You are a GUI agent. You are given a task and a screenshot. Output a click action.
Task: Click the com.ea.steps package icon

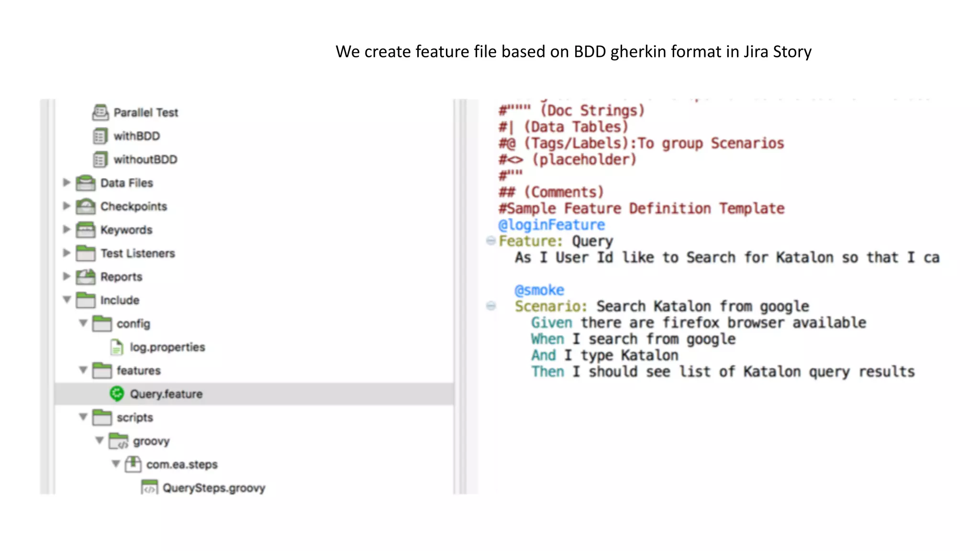(133, 464)
